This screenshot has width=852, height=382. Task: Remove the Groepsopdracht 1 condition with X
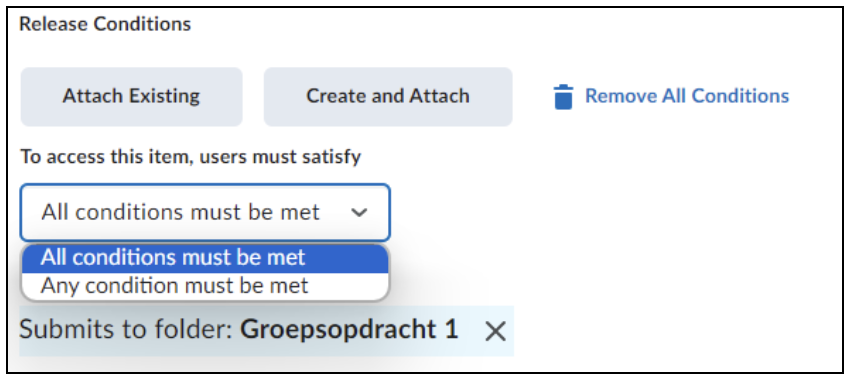495,331
